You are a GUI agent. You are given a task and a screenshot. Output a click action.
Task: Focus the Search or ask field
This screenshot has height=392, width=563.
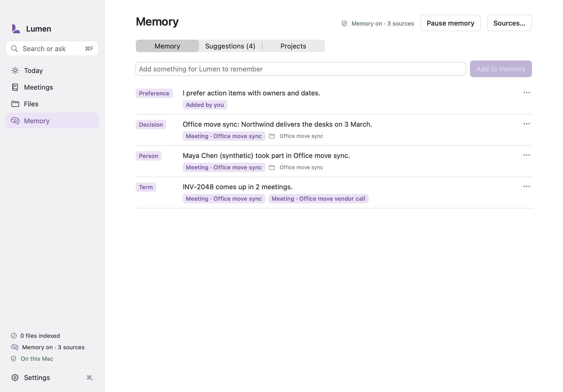(x=52, y=48)
